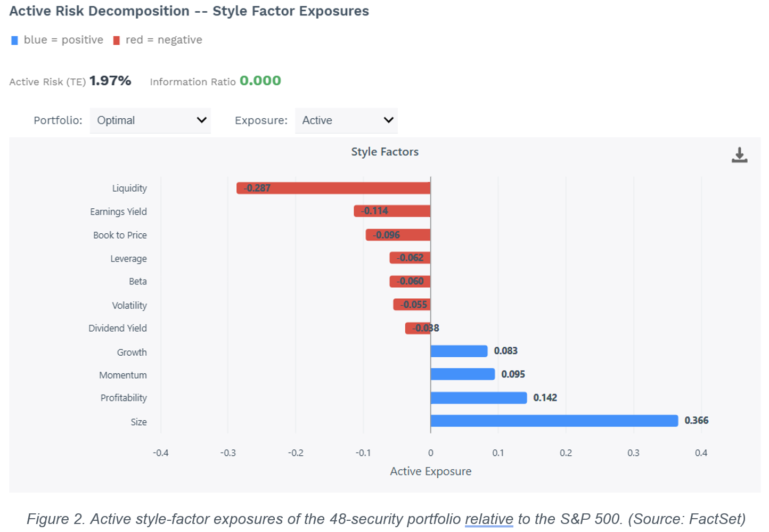
Task: Click the Leverage bar labeled -0.062
Action: tap(410, 258)
